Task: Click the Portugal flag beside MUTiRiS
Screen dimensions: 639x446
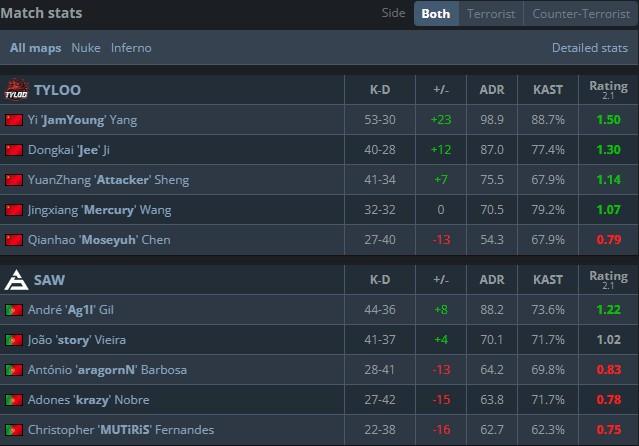Action: click(x=14, y=430)
